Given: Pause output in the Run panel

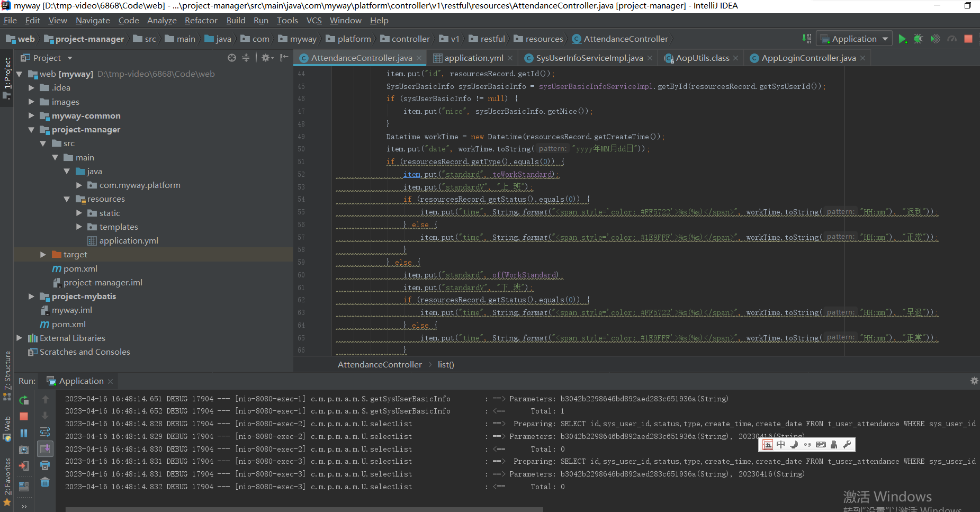Looking at the screenshot, I should 24,433.
